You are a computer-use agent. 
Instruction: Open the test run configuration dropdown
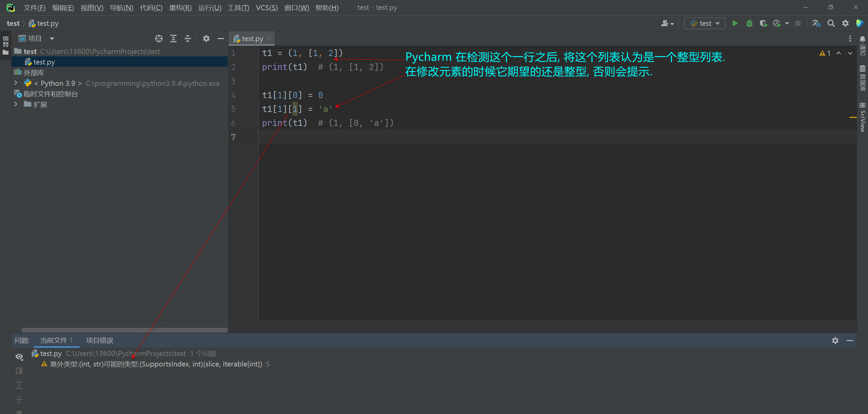click(705, 23)
